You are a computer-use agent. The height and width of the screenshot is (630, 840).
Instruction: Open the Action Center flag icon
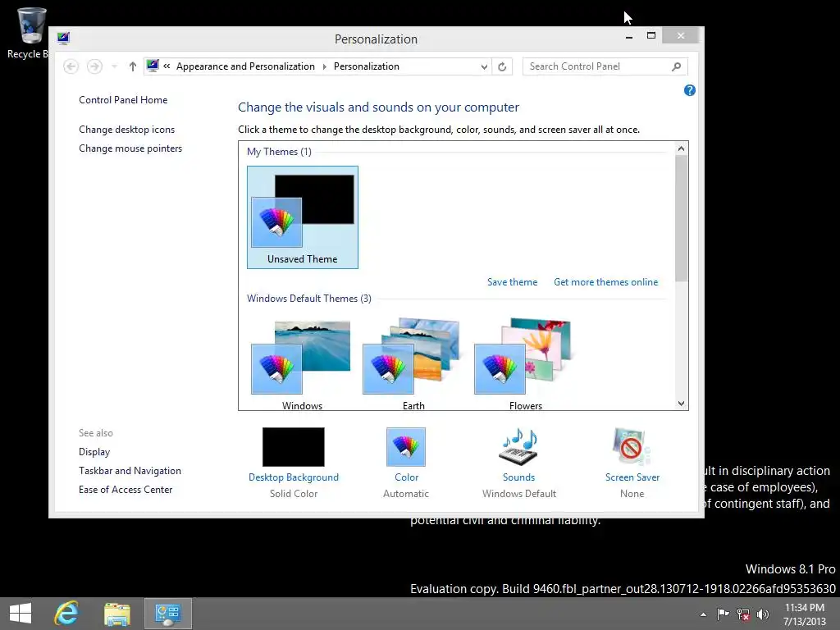[x=723, y=614]
